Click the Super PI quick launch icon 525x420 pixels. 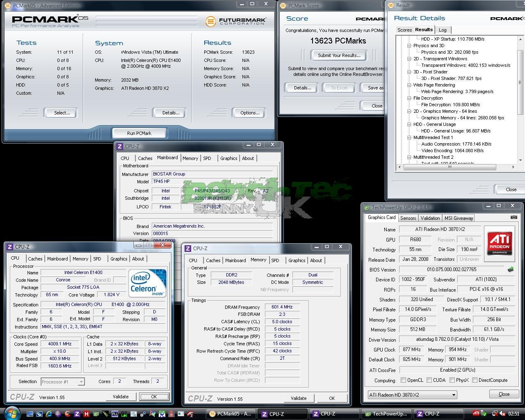[162, 414]
